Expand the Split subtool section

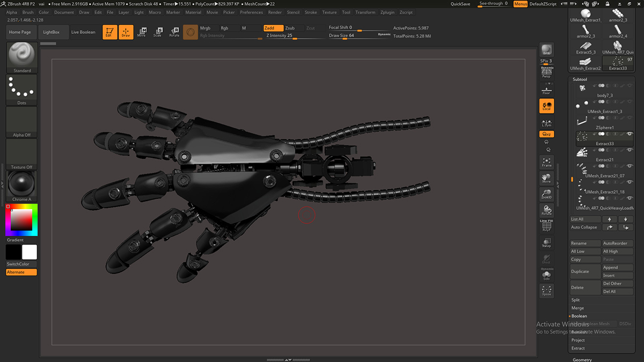click(x=575, y=300)
